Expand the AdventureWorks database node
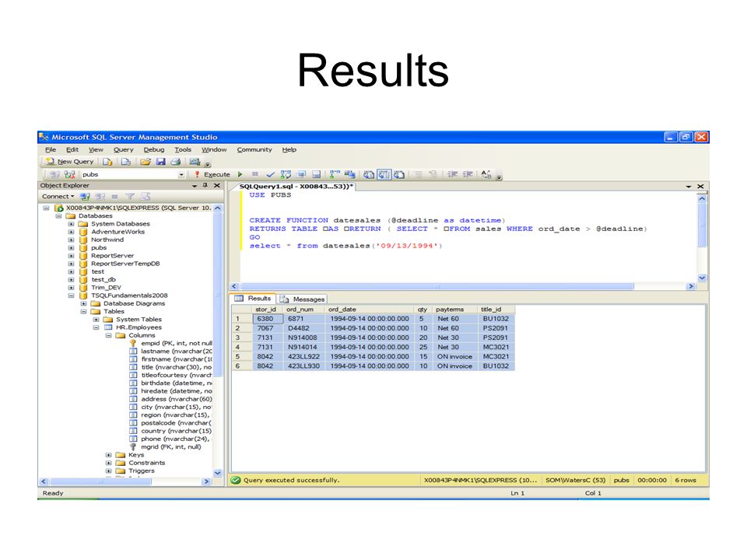 (x=71, y=232)
